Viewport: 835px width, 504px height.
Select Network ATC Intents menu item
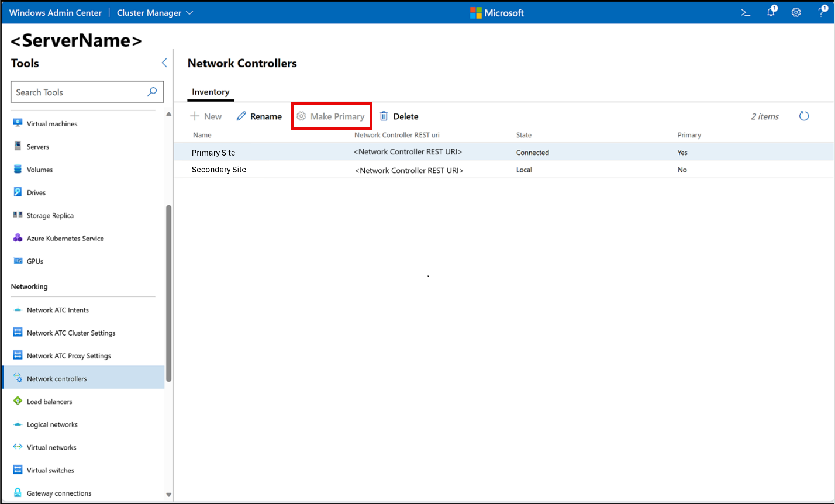click(x=57, y=310)
